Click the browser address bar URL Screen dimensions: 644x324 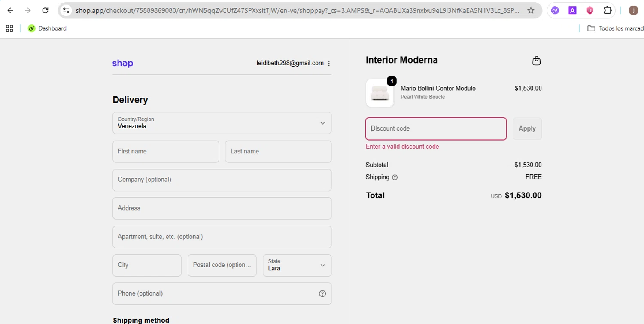297,10
